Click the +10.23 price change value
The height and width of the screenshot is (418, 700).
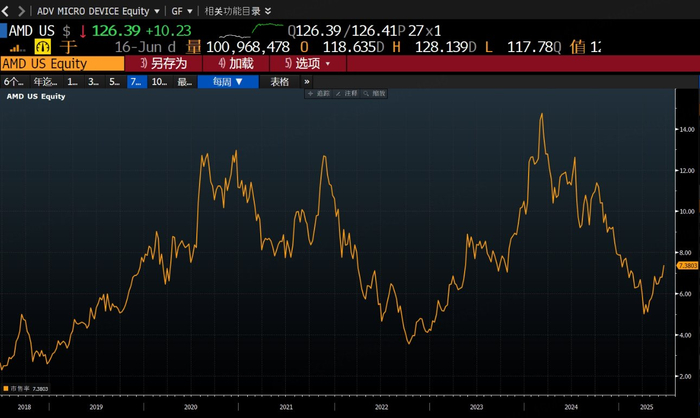tap(168, 31)
